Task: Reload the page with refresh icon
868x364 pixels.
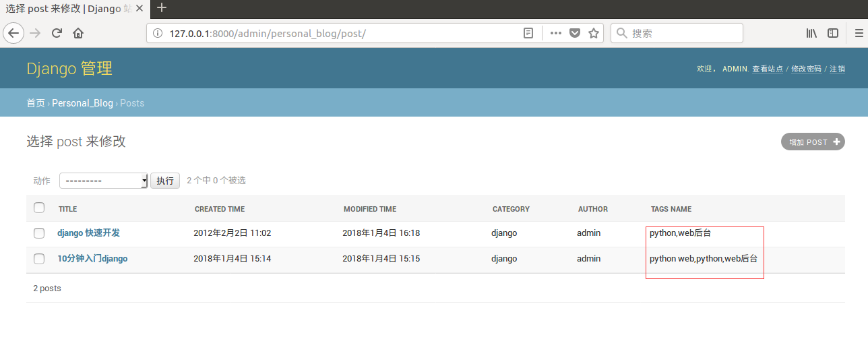Action: (57, 33)
